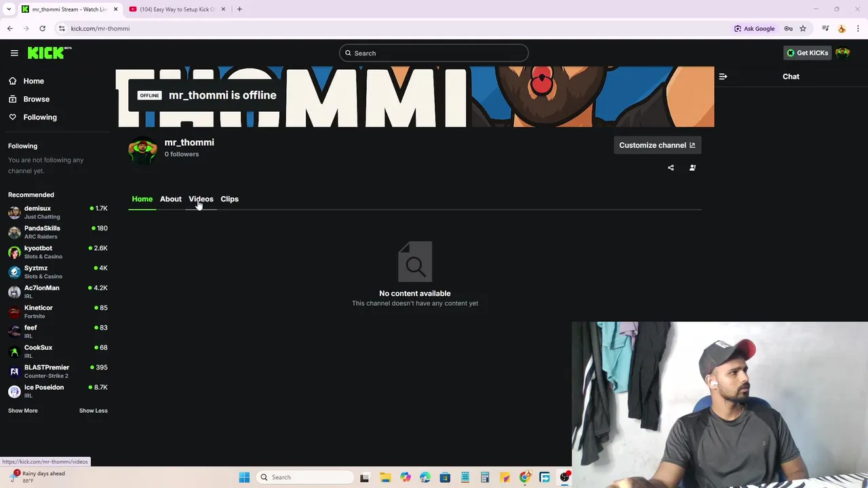The height and width of the screenshot is (488, 868).
Task: Open the Chrome three-dot menu
Action: point(858,28)
